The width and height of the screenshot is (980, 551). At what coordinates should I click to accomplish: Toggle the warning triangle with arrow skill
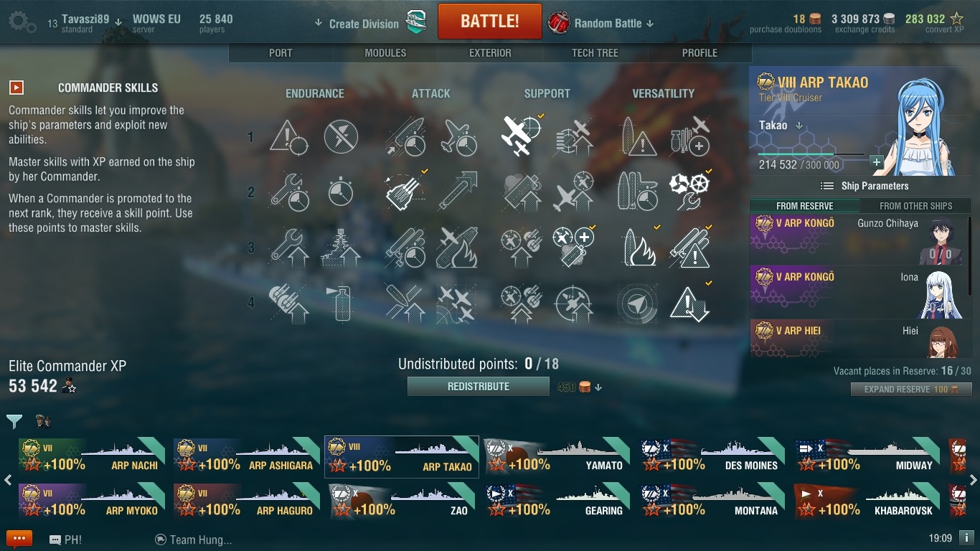point(689,303)
